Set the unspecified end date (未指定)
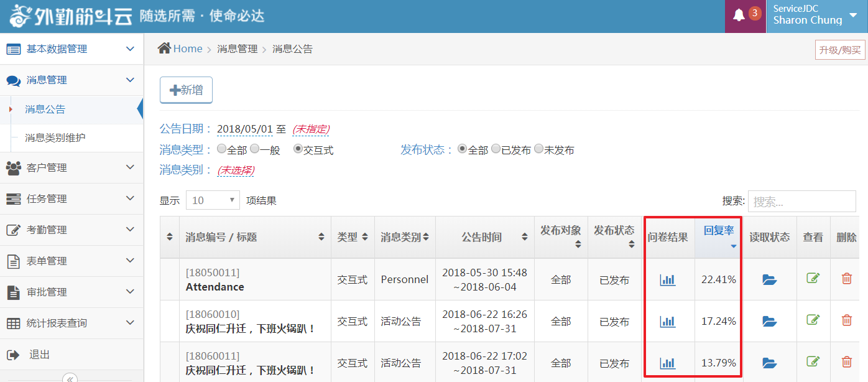This screenshot has height=382, width=868. [311, 129]
